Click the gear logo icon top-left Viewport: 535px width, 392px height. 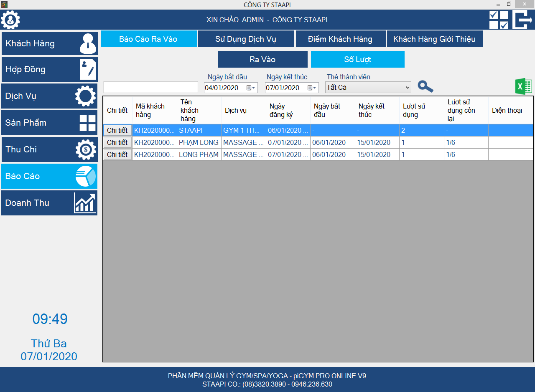[x=10, y=20]
